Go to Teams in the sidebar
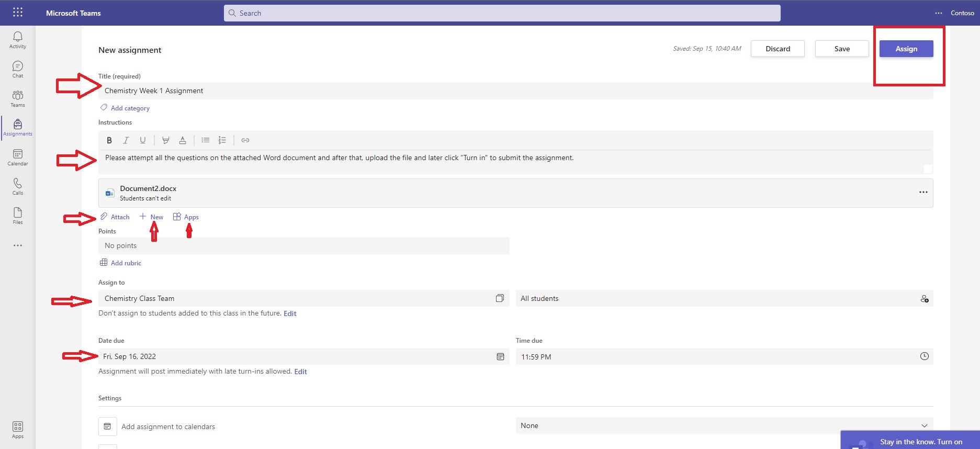Viewport: 980px width, 449px height. (x=18, y=98)
